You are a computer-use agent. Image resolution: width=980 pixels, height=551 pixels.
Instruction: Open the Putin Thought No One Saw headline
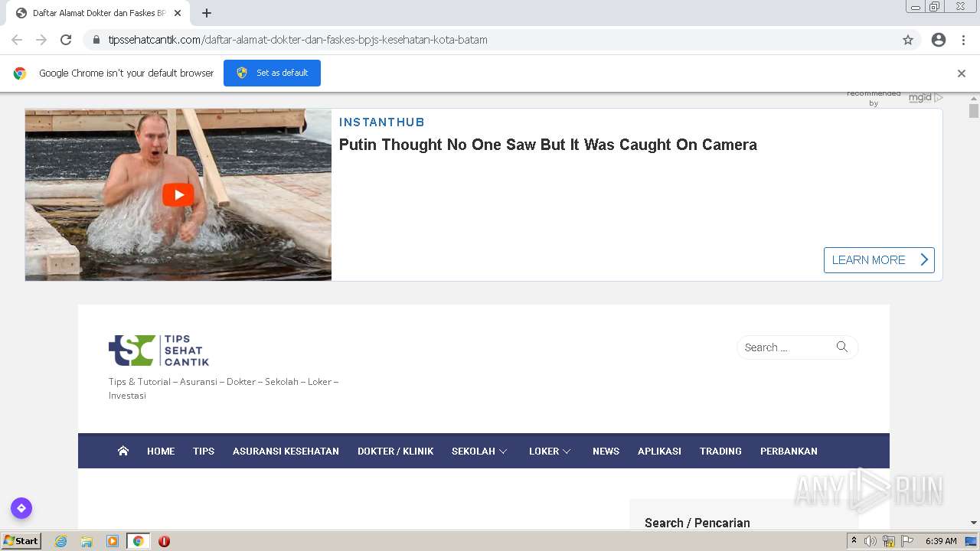548,145
